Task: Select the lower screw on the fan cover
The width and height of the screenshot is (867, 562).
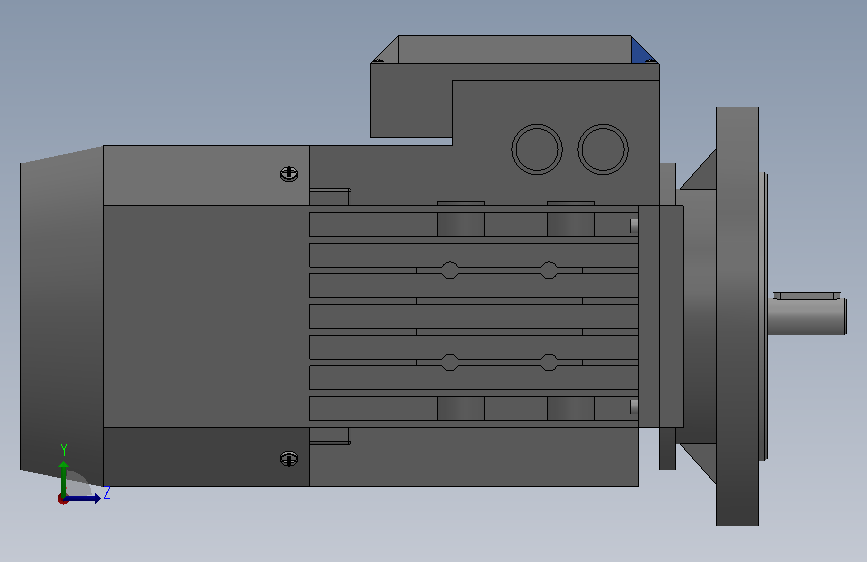Action: [x=289, y=459]
